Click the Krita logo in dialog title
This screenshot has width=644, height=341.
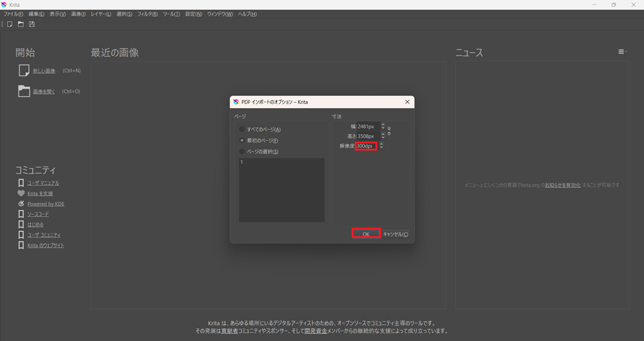[236, 102]
